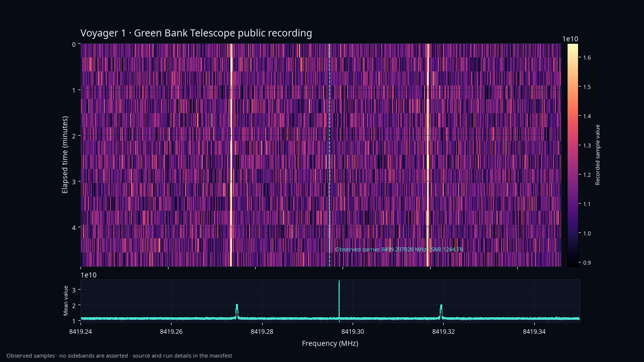Image resolution: width=644 pixels, height=362 pixels.
Task: Click the "Mean value" axis label
Action: (x=66, y=301)
